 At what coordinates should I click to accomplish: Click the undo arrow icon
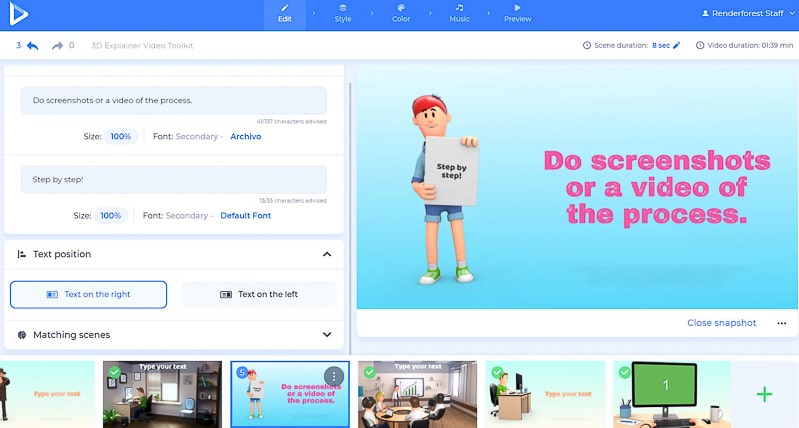[x=33, y=46]
